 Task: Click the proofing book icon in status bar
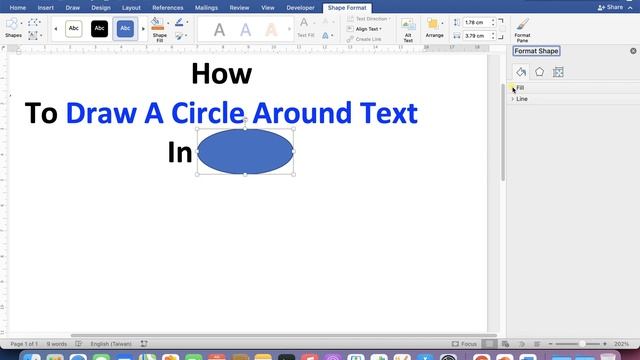click(79, 344)
